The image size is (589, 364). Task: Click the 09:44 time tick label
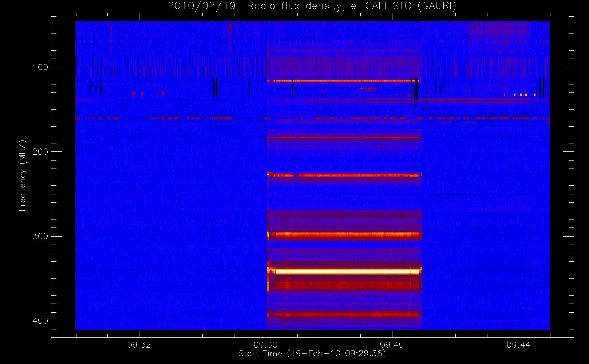518,345
